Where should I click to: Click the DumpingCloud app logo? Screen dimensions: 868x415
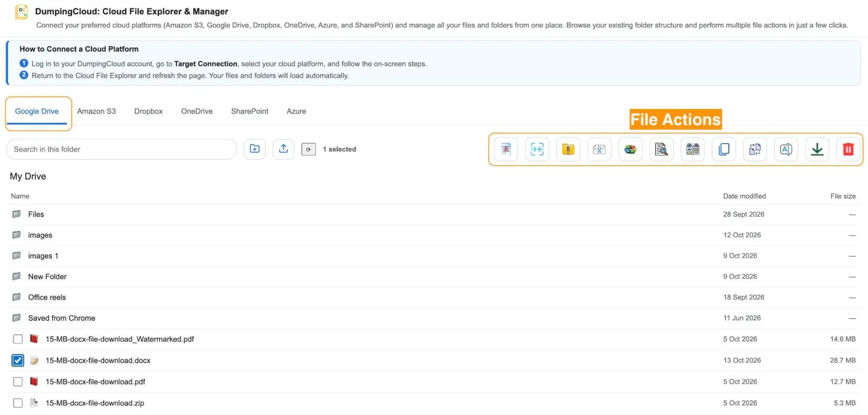point(22,12)
